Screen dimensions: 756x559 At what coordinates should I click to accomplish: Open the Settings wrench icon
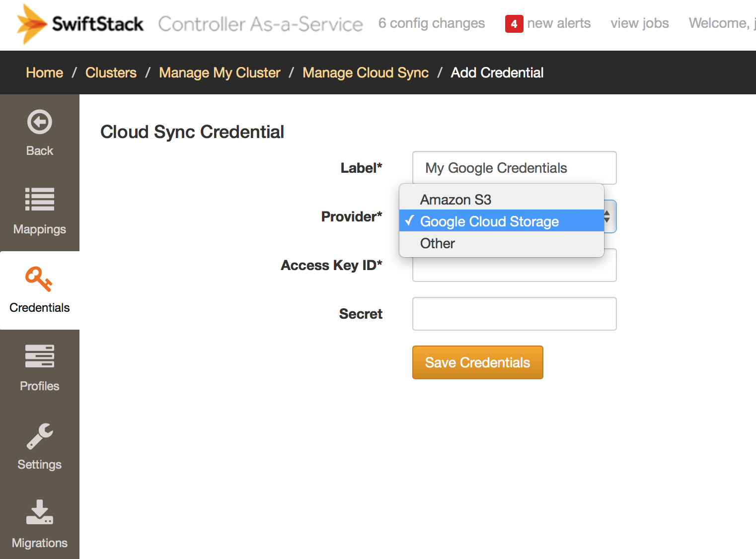pos(40,436)
